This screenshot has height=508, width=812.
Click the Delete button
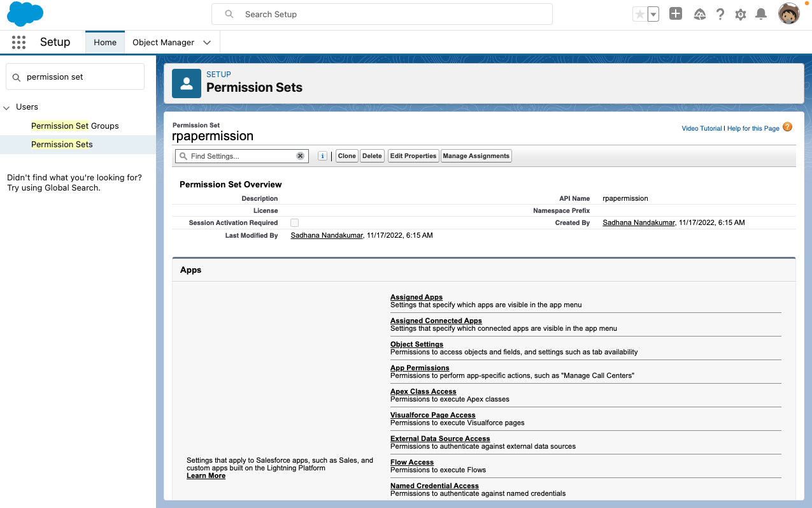pyautogui.click(x=373, y=156)
